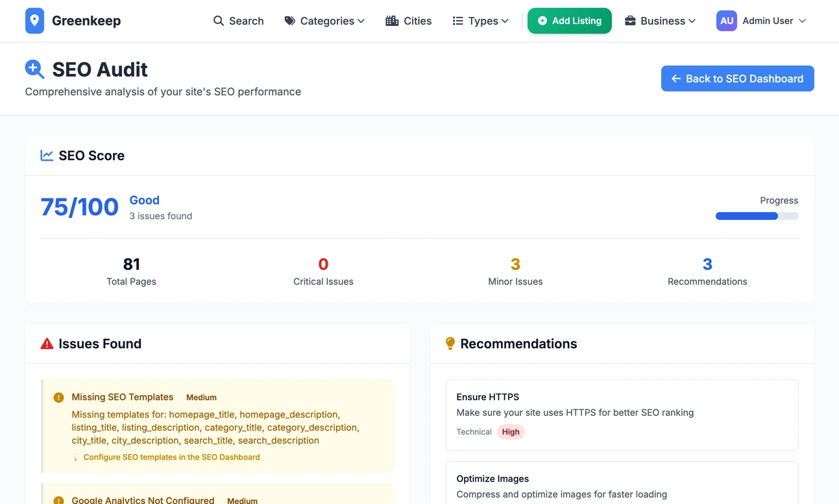Viewport: 839px width, 504px height.
Task: Expand the Types dropdown chevron
Action: pos(505,21)
